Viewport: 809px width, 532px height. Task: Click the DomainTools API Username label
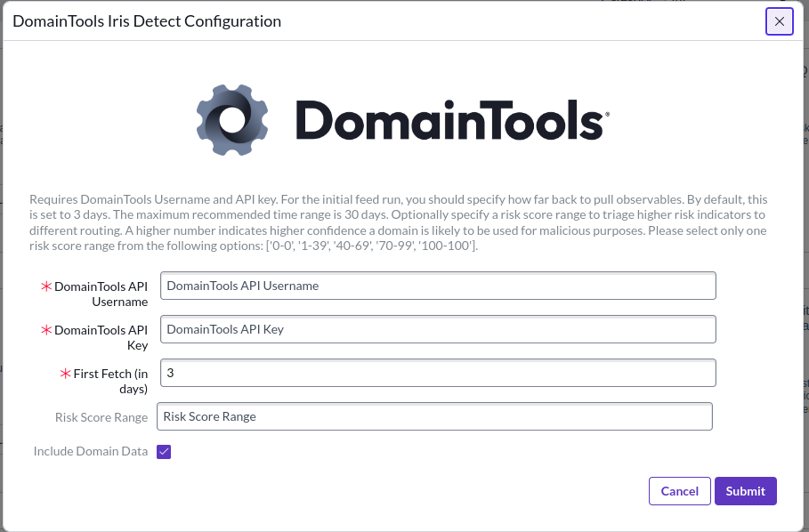click(101, 294)
